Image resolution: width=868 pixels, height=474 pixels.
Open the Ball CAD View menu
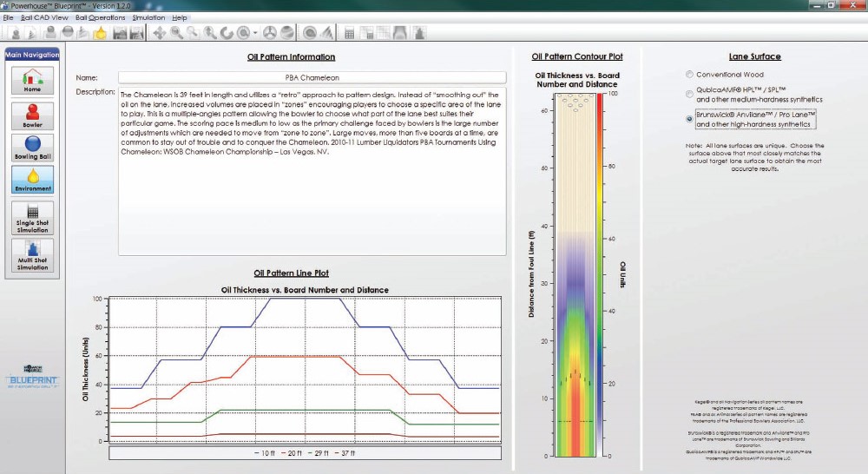(44, 17)
